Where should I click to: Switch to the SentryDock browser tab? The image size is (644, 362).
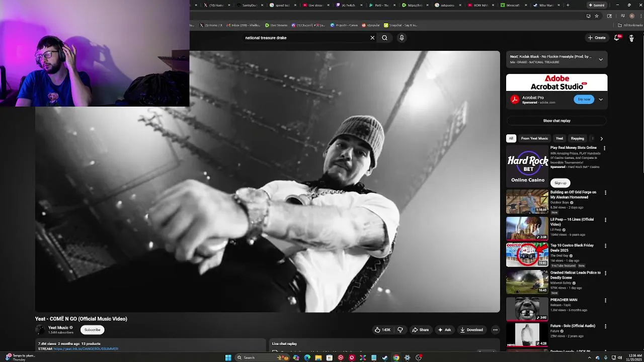tap(250, 5)
